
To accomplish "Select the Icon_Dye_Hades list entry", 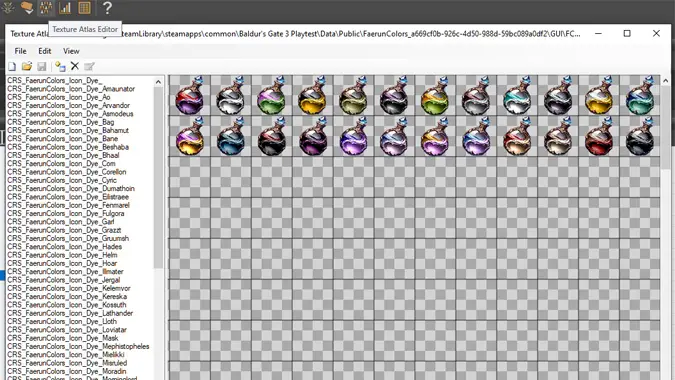I will tap(65, 247).
